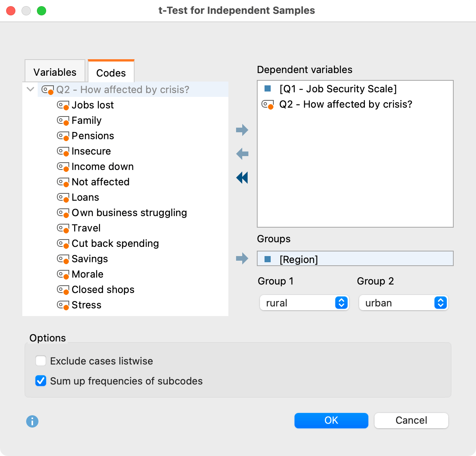Open the blue info help icon
The image size is (476, 456).
click(x=32, y=421)
